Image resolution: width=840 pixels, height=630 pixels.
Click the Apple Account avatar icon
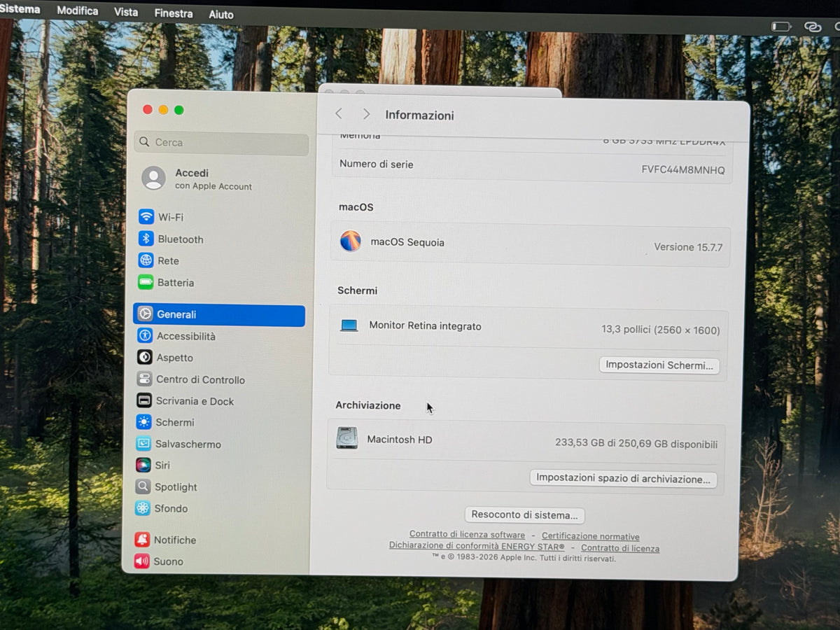(x=153, y=178)
